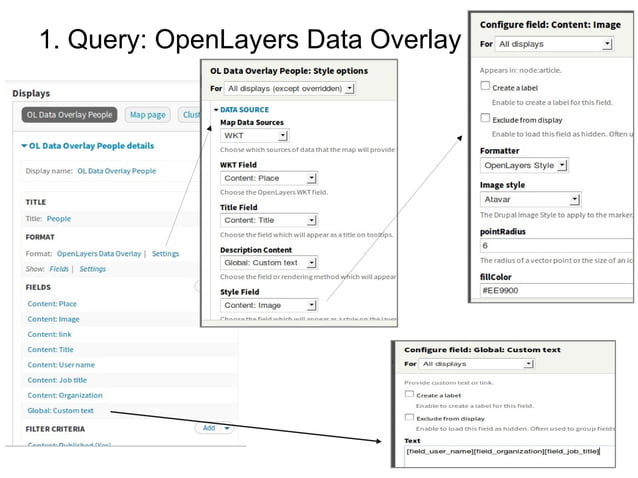Open the For dropdown in Style options
The height and width of the screenshot is (478, 638).
[290, 88]
